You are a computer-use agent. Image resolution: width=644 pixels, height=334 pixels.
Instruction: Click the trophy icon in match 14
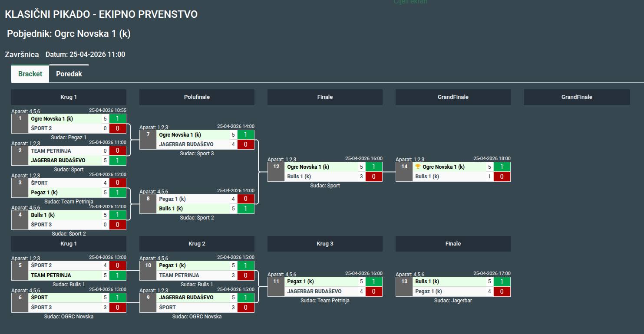pyautogui.click(x=418, y=167)
